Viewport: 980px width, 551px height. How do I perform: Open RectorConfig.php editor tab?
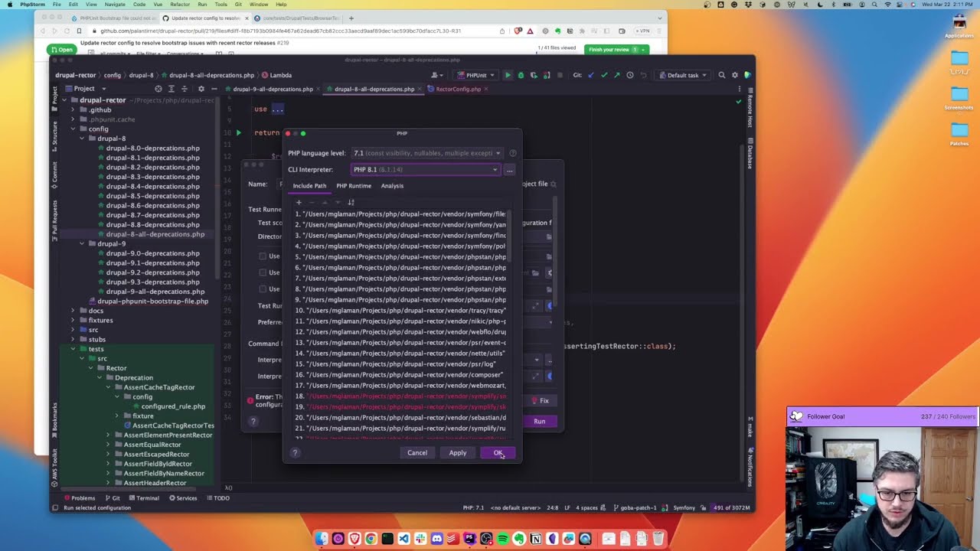point(458,89)
